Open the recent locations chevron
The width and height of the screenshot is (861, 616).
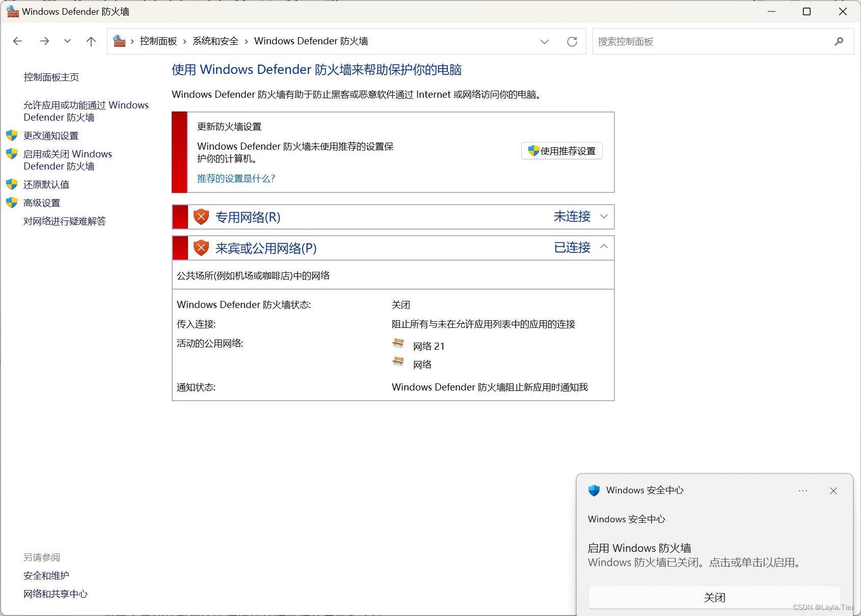tap(67, 41)
